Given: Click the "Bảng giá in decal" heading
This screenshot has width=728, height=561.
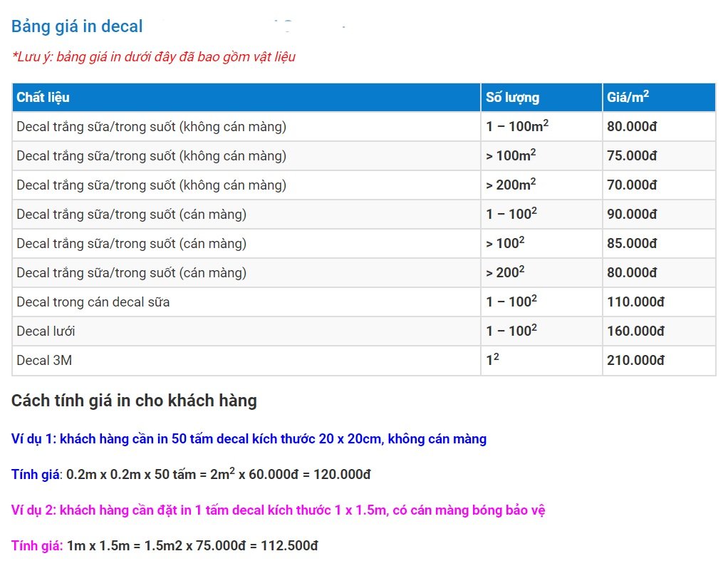Looking at the screenshot, I should [x=77, y=26].
